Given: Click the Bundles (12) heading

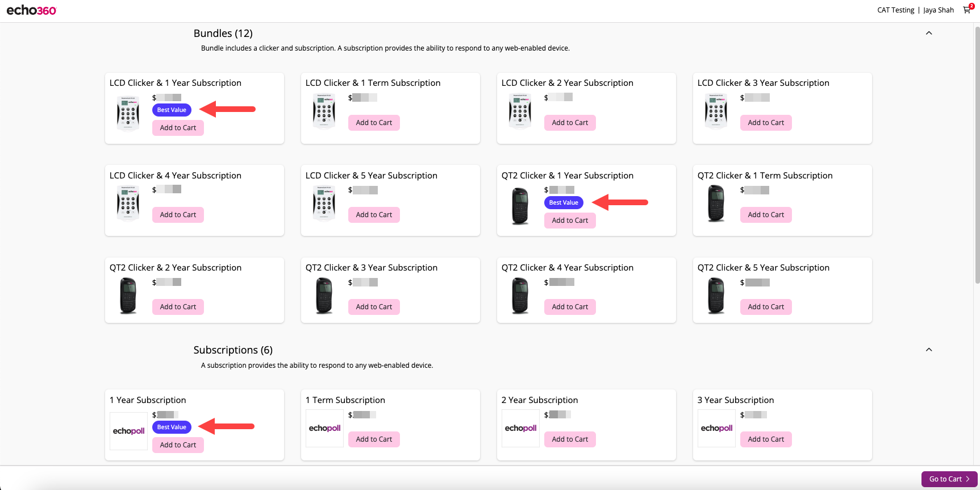Looking at the screenshot, I should coord(223,33).
